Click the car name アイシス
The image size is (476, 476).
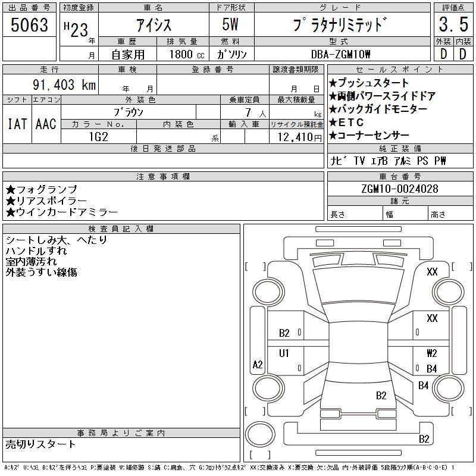(x=154, y=24)
